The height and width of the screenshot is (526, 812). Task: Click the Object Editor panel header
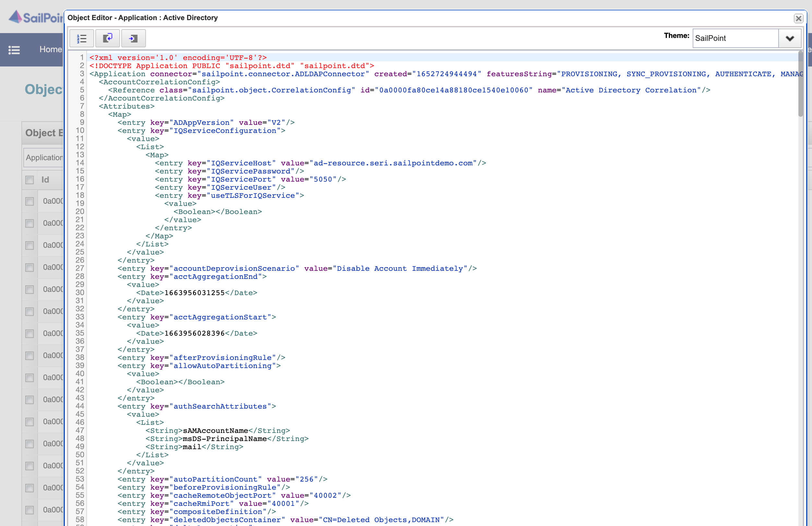[x=43, y=133]
